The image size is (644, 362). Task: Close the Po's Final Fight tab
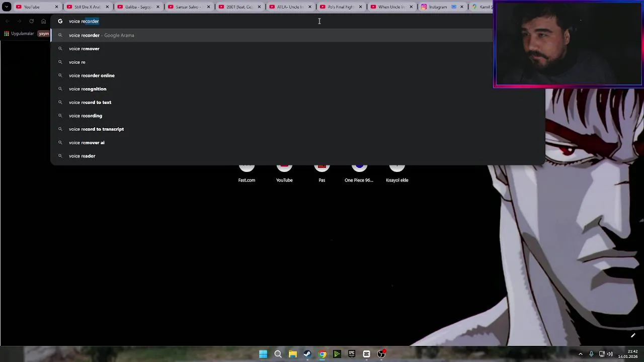click(x=360, y=7)
